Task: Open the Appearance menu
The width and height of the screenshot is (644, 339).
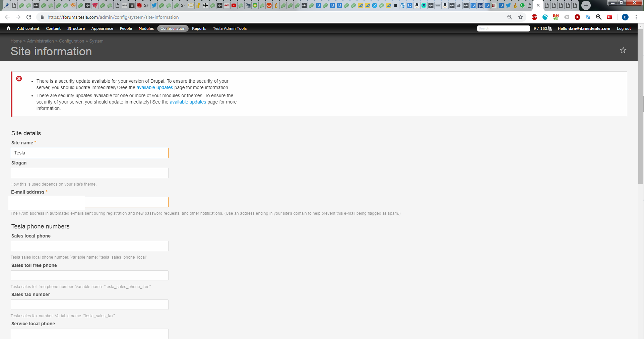Action: [102, 28]
